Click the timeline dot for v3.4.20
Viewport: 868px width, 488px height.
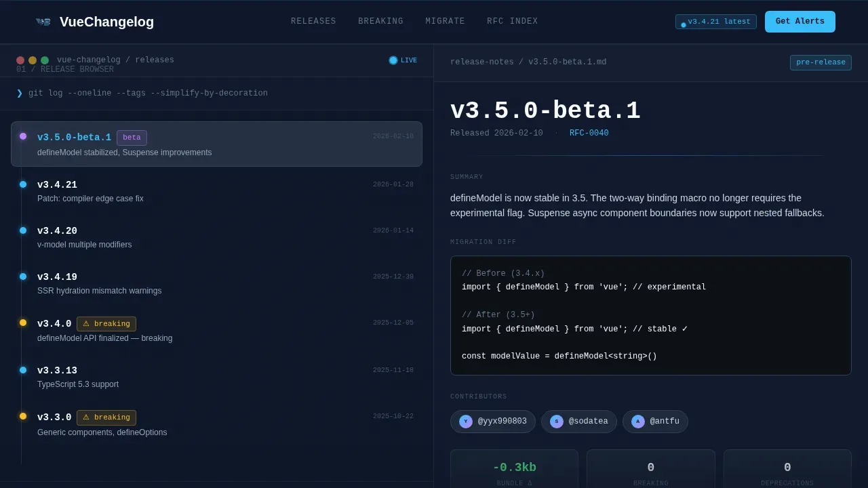[x=23, y=230]
